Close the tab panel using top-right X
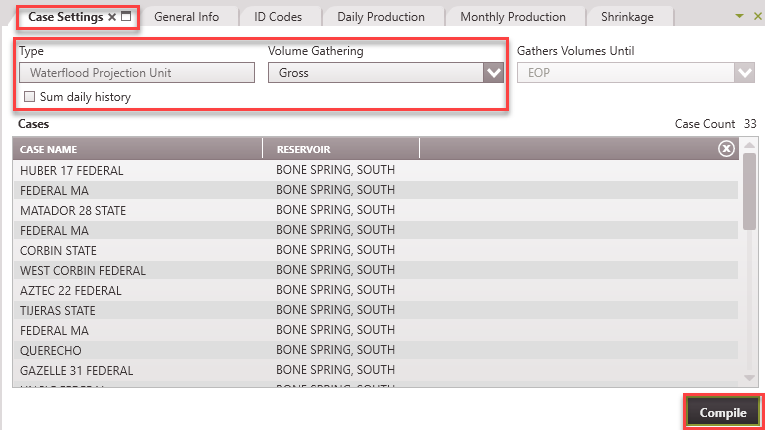The width and height of the screenshot is (765, 430). click(755, 16)
